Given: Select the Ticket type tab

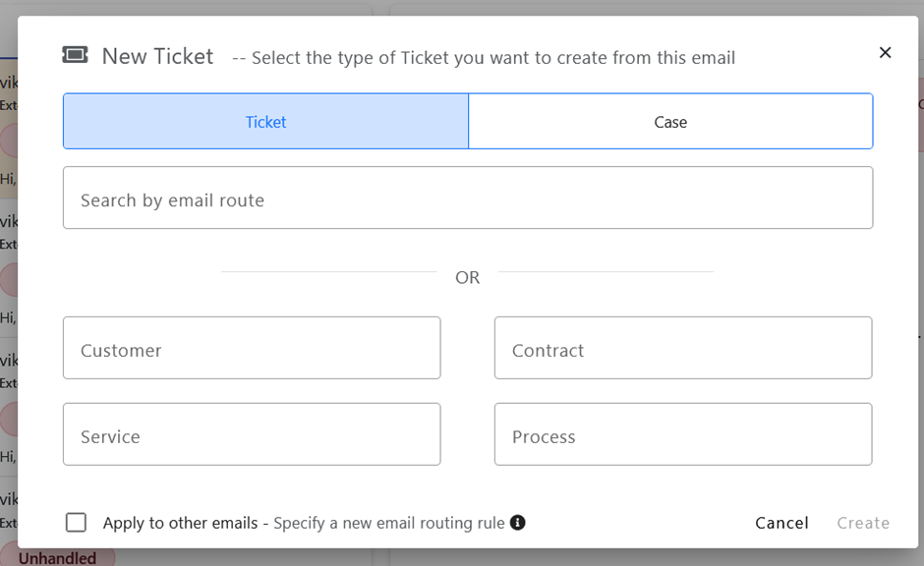Looking at the screenshot, I should [265, 122].
